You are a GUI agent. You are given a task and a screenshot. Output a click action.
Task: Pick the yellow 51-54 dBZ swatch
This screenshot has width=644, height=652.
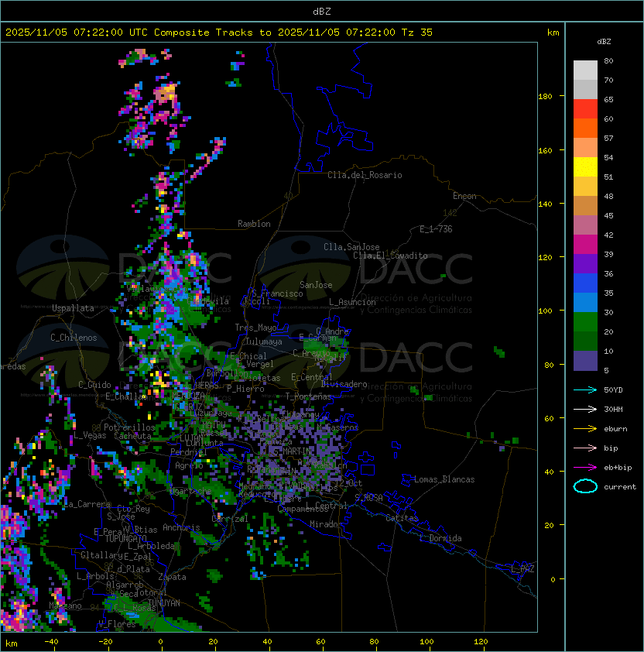[x=585, y=167]
